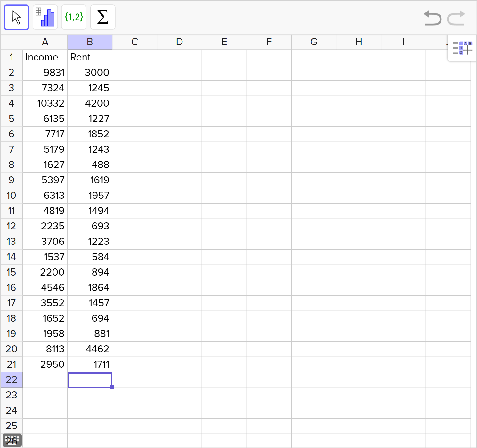Open the virtual keyboard icon
Screen dimensions: 477x448
(12, 440)
